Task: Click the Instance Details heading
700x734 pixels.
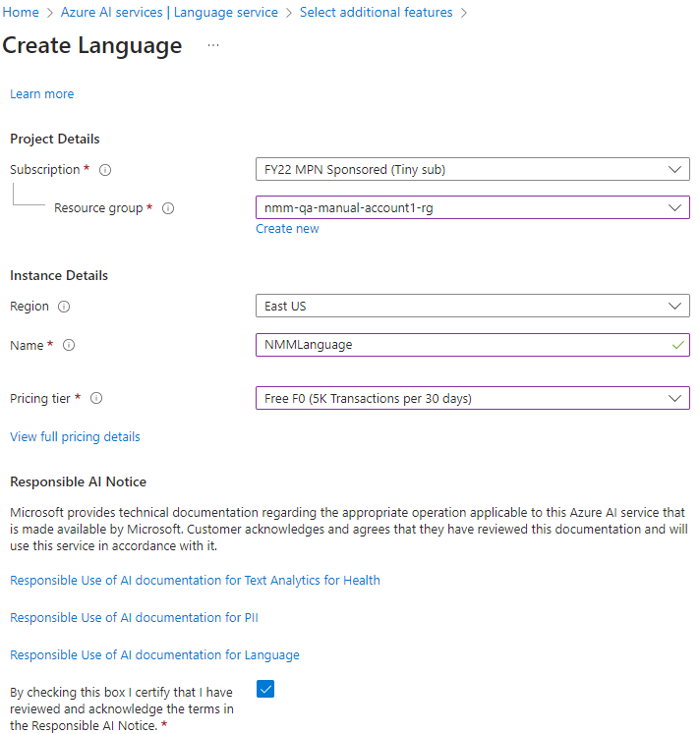Action: point(59,276)
